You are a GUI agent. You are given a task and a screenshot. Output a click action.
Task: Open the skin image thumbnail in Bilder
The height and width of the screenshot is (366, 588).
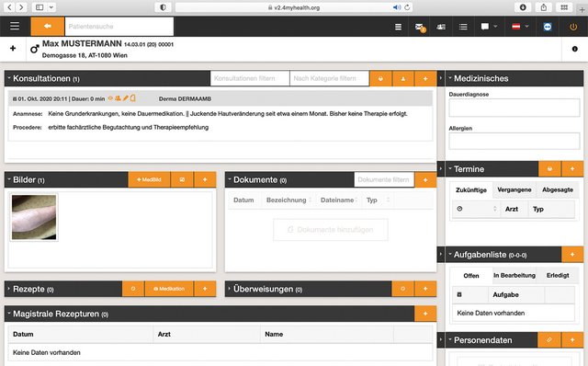coord(34,217)
